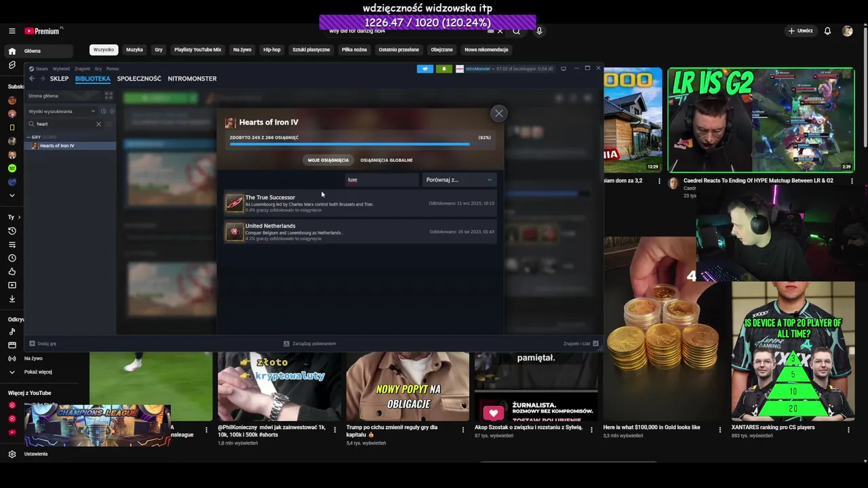868x488 pixels.
Task: Click Steam green notification bell button
Action: tap(444, 68)
